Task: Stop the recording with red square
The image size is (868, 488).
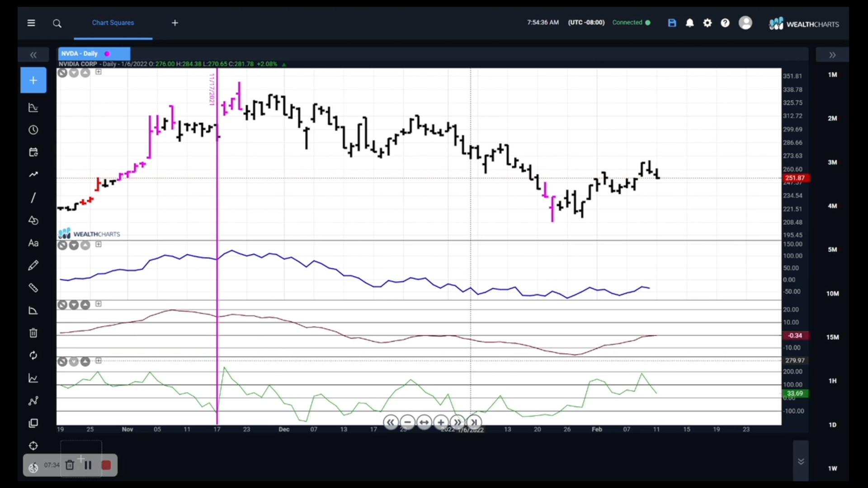Action: (106, 465)
